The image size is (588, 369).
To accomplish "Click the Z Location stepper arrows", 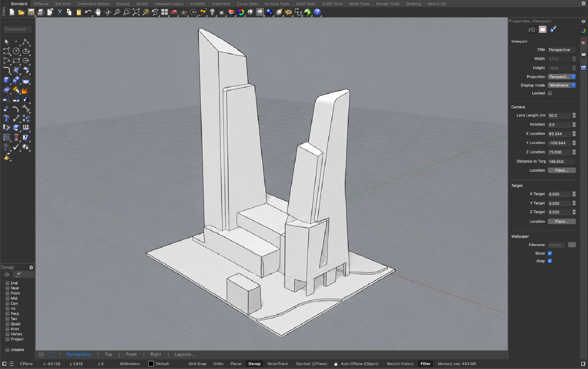I will (x=574, y=152).
